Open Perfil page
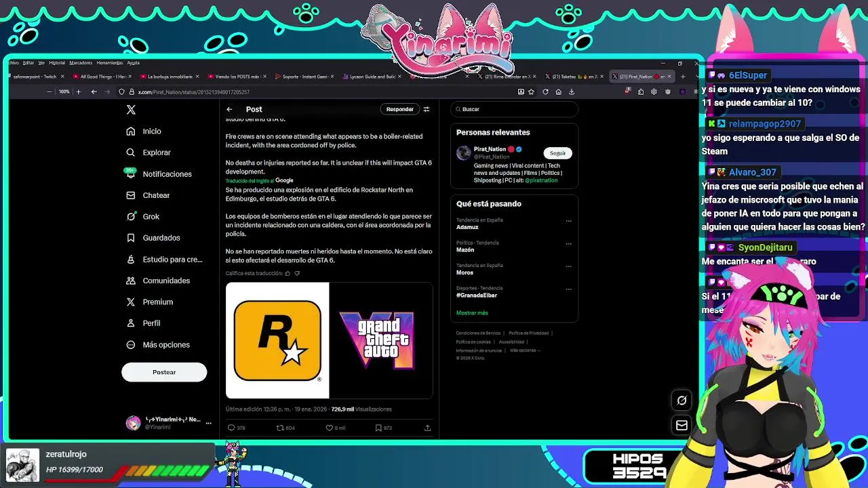The width and height of the screenshot is (868, 488). click(x=143, y=323)
